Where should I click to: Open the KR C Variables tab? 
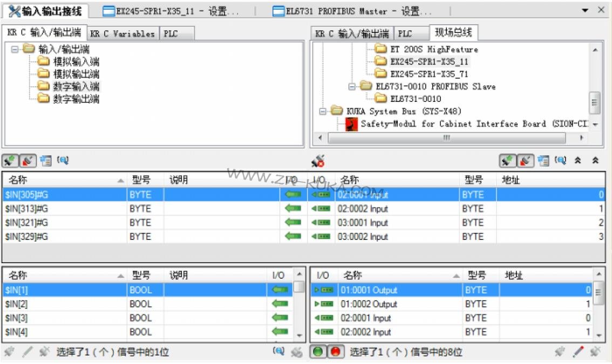[x=122, y=33]
